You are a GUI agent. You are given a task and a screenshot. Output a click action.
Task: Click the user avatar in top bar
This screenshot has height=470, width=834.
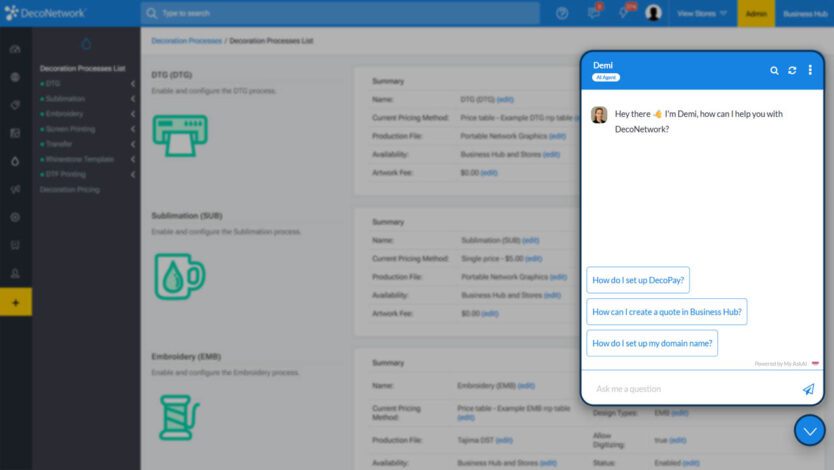(x=653, y=13)
